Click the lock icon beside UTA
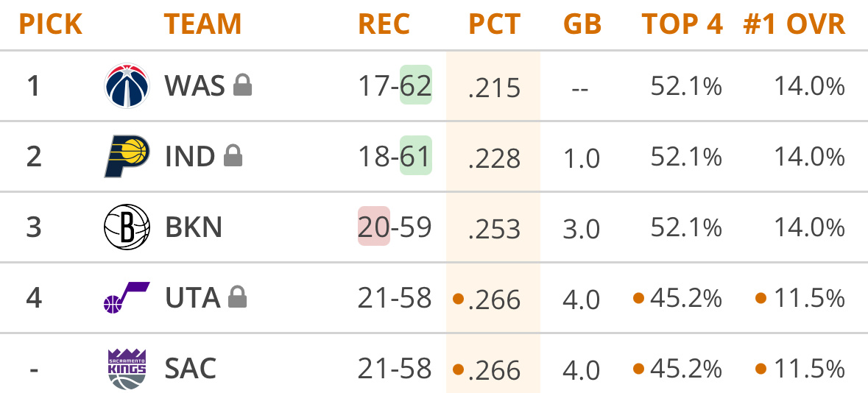The width and height of the screenshot is (868, 393). (237, 297)
